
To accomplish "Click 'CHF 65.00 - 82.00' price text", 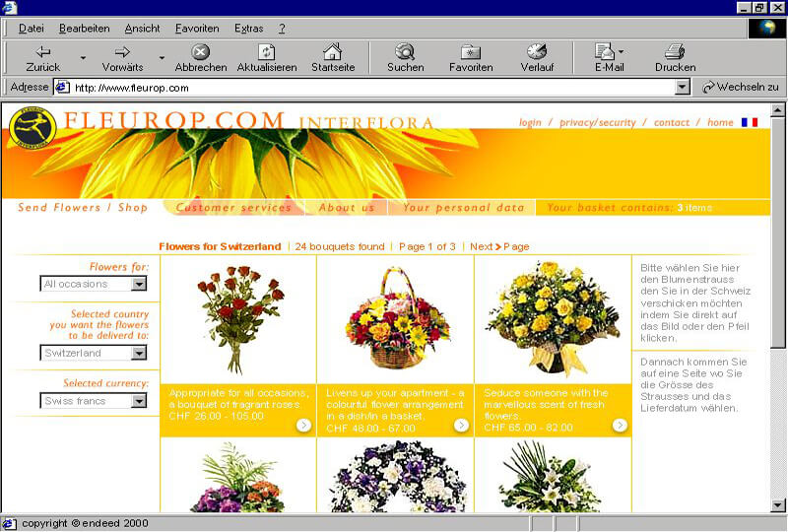I will click(529, 428).
